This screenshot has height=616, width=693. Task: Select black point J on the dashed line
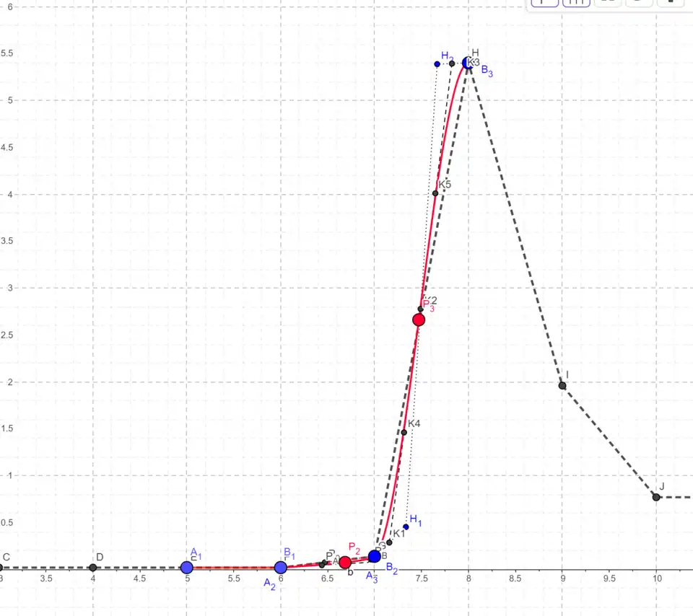coord(656,497)
